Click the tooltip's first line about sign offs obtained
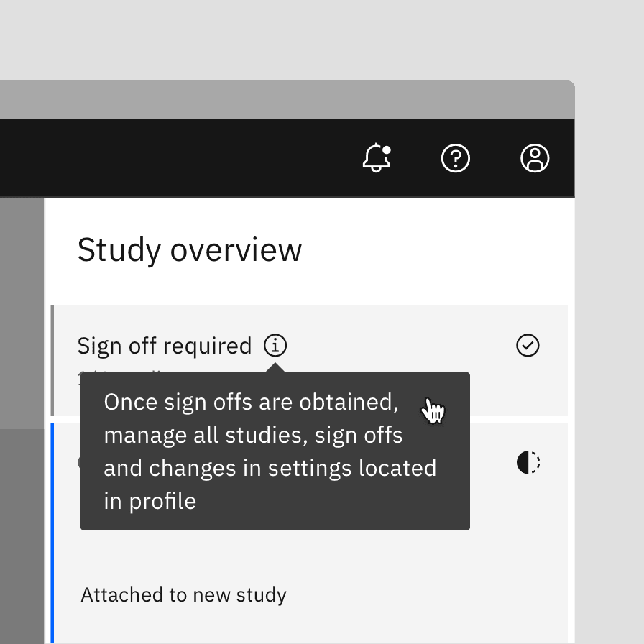Screen dimensions: 644x644 (x=251, y=402)
